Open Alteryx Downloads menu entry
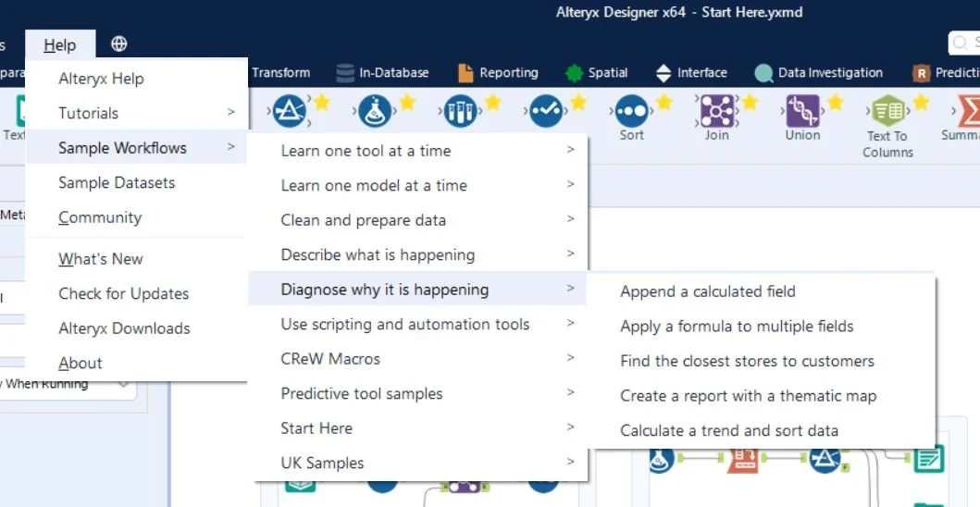The image size is (980, 507). [x=136, y=328]
